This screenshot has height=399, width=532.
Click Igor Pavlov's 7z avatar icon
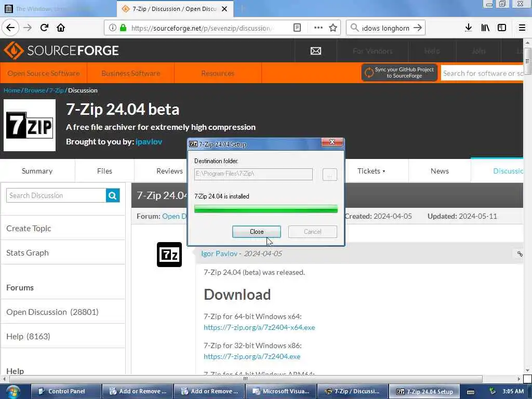[x=169, y=255]
